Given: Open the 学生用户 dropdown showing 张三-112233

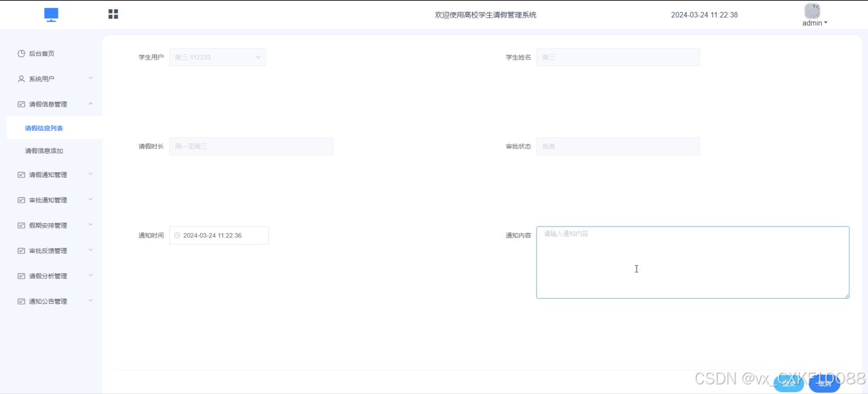Looking at the screenshot, I should 218,57.
